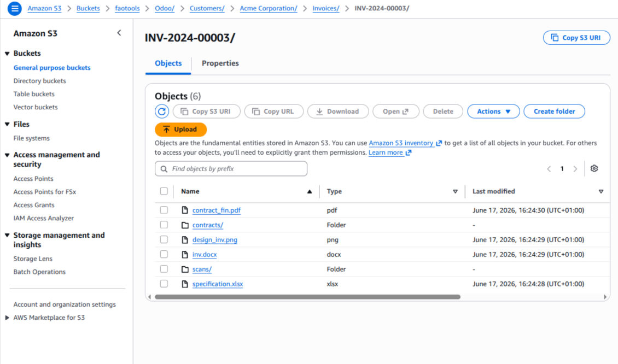
Task: Click external link icon after Learn more
Action: coord(409,153)
